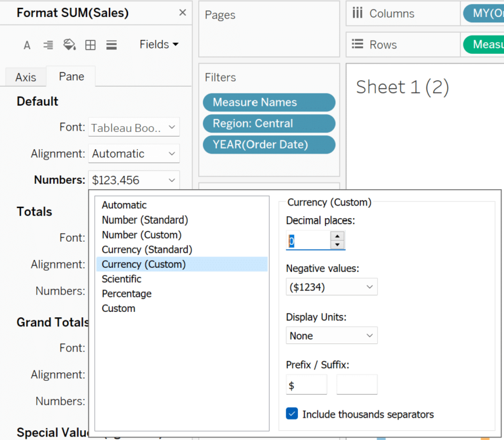The height and width of the screenshot is (440, 504).
Task: Select the Lines formatting icon
Action: [112, 45]
